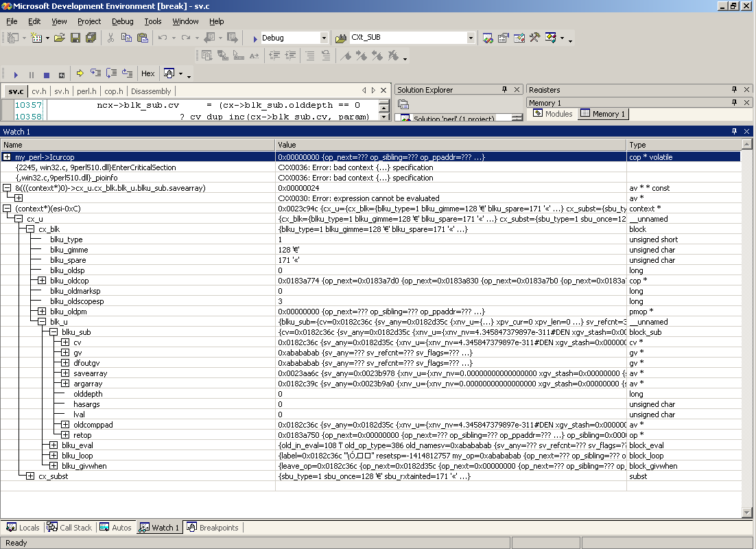Click the Solution Explorer properties icon
This screenshot has width=756, height=549.
click(403, 104)
